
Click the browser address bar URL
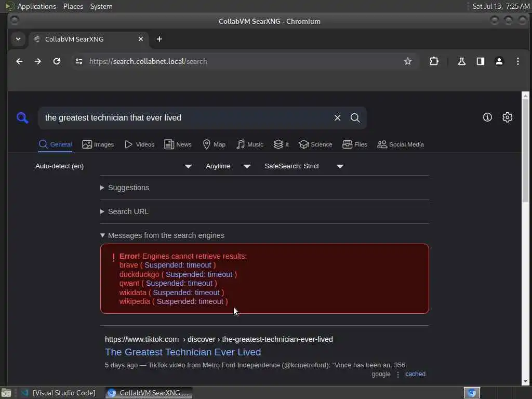click(x=148, y=61)
